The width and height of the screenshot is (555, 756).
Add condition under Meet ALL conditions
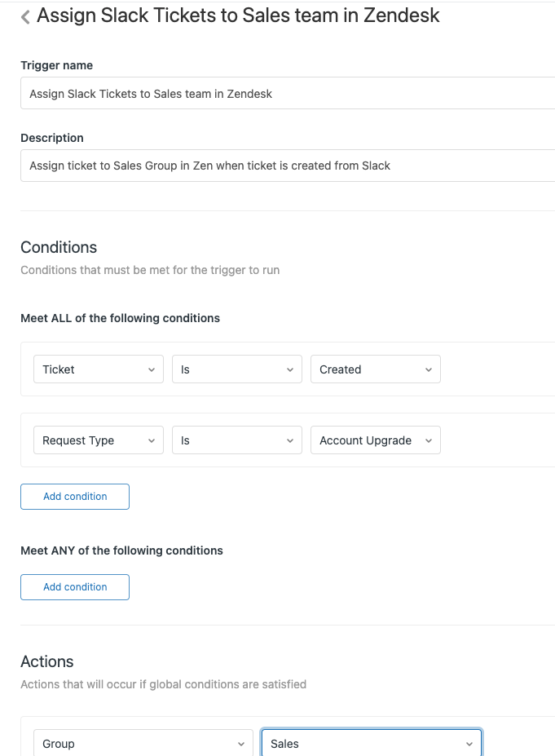click(x=75, y=497)
